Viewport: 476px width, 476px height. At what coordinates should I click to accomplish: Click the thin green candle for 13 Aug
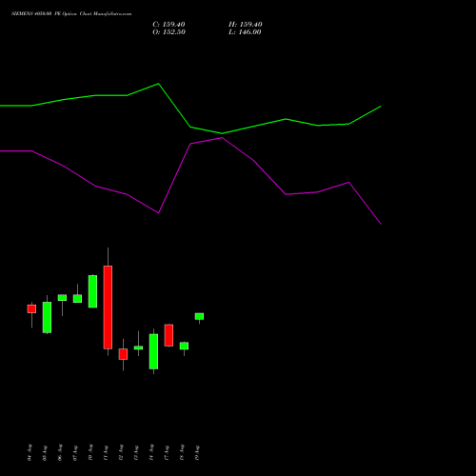coord(138,347)
